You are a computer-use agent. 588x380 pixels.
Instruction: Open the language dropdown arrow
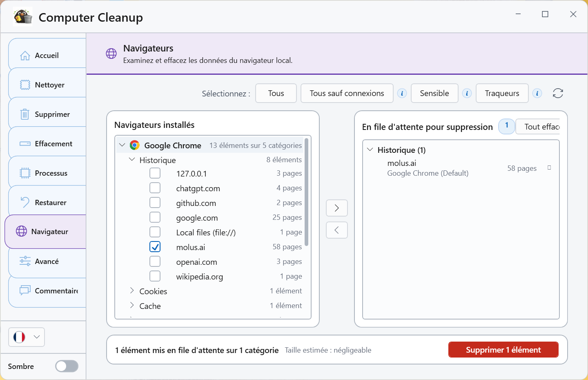click(37, 337)
